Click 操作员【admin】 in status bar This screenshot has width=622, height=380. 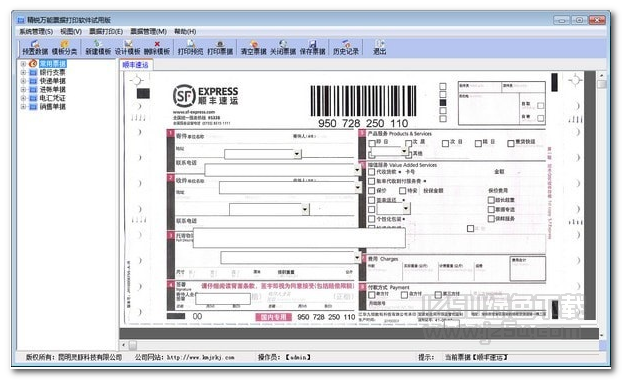(284, 358)
